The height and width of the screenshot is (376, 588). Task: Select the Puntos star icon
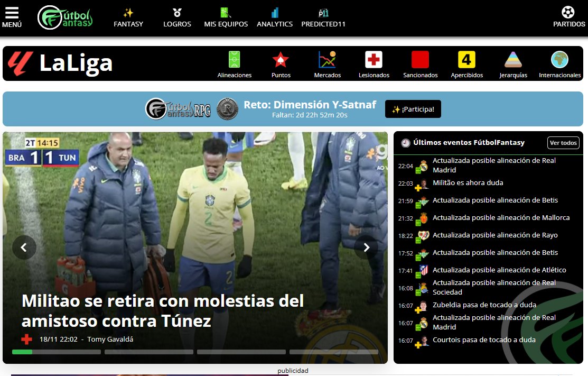click(x=281, y=62)
